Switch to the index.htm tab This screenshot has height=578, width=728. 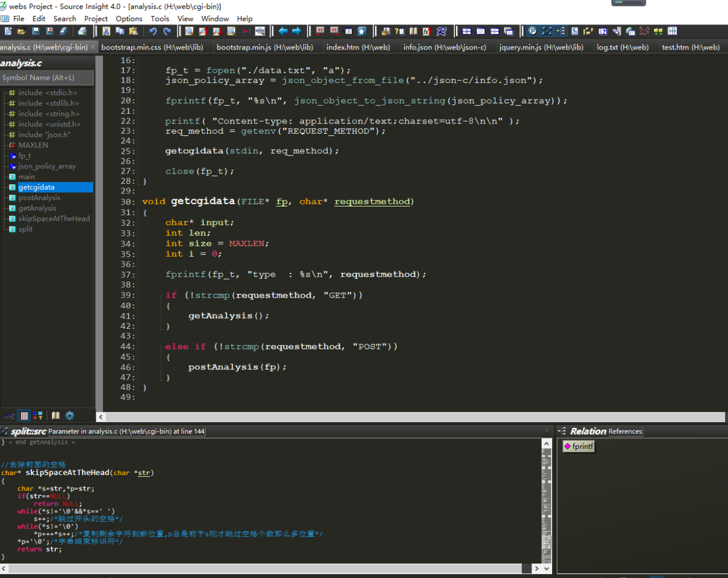[x=358, y=47]
